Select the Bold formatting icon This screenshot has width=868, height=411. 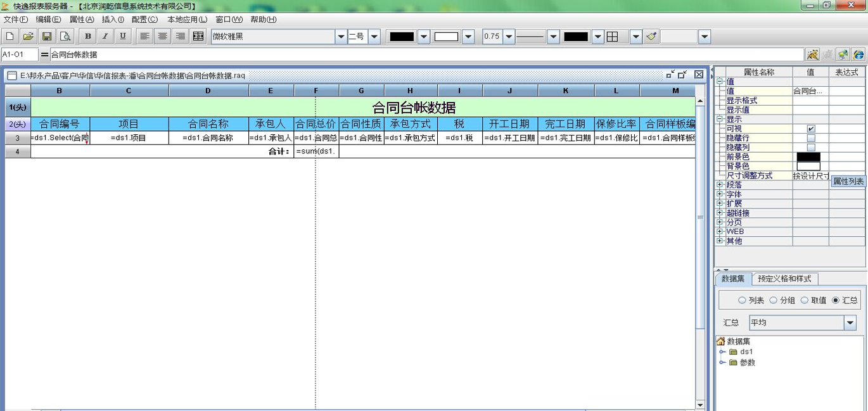click(87, 36)
